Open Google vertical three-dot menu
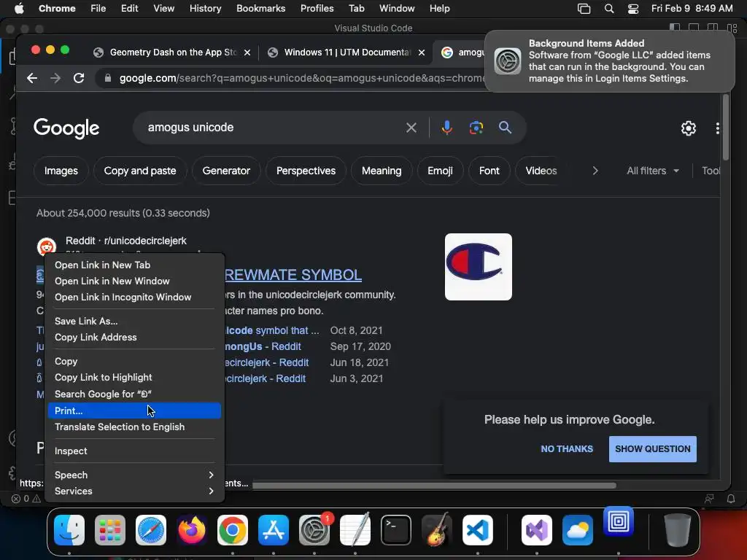The width and height of the screenshot is (747, 560). coord(718,128)
